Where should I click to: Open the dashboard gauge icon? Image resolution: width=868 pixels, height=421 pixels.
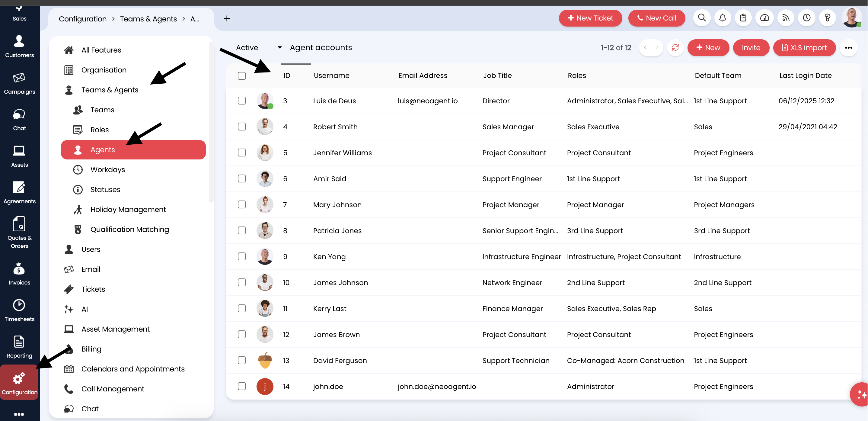(764, 18)
